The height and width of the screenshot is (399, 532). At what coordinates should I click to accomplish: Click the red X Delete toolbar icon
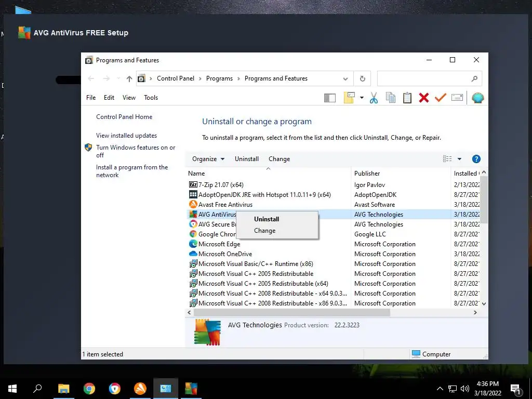coord(424,98)
